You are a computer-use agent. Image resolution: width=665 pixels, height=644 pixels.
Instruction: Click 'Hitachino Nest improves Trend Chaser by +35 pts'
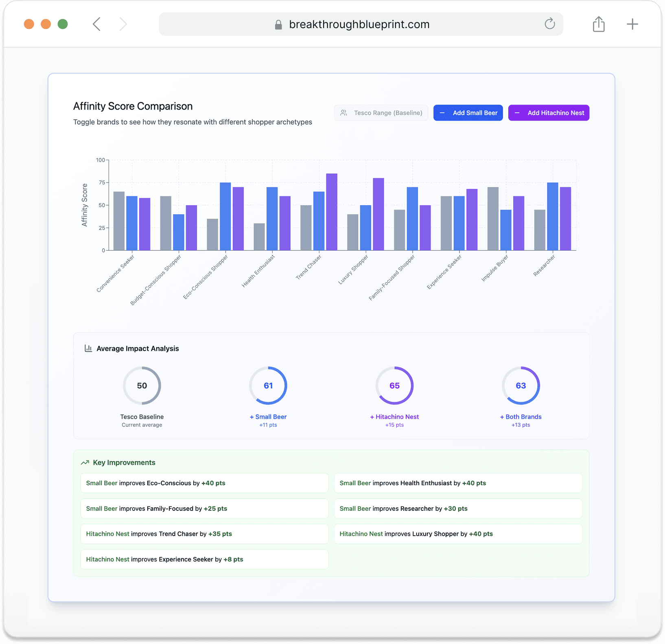tap(204, 534)
